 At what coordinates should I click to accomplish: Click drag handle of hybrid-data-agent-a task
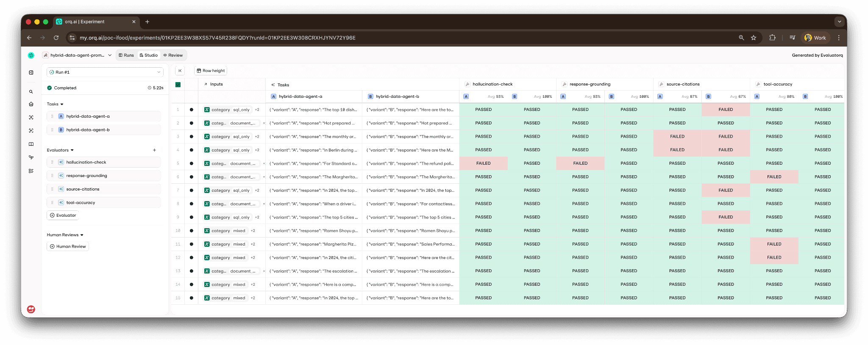52,116
